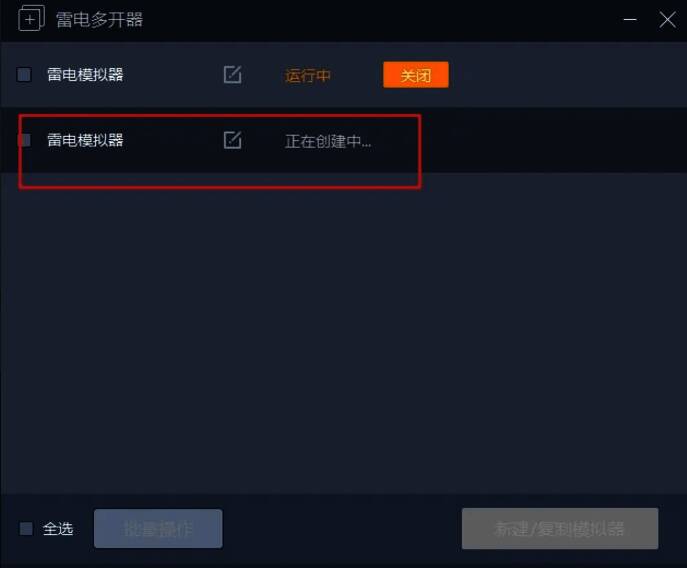
Task: Click the 新建/复制模拟器 button
Action: click(560, 529)
